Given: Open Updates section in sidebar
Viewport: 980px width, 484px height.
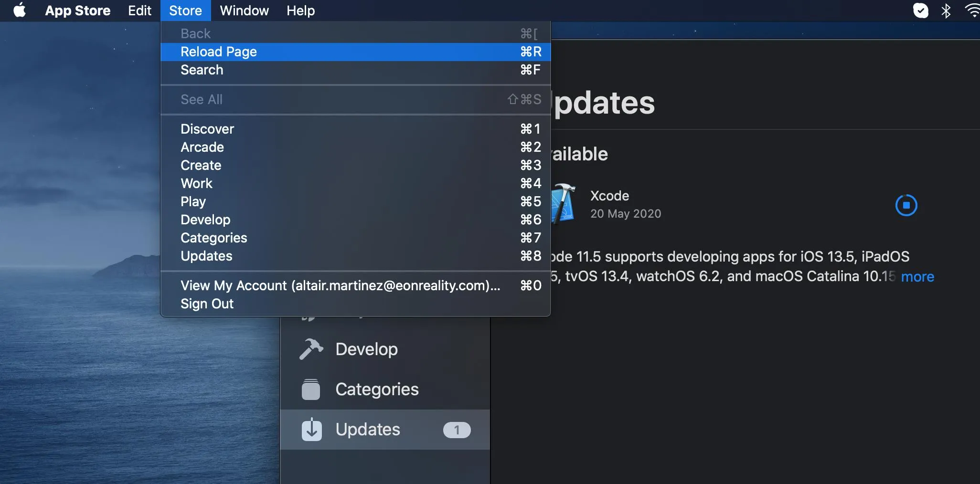Looking at the screenshot, I should [x=385, y=430].
